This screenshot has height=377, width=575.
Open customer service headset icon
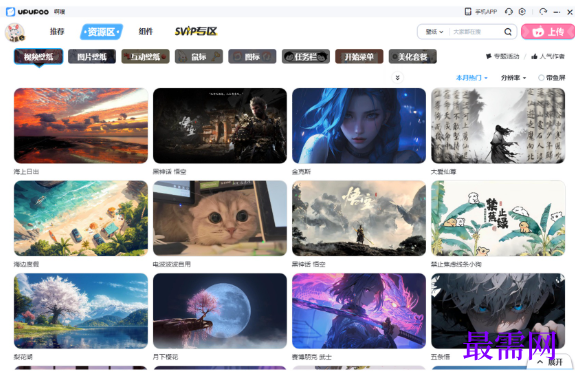tap(509, 12)
